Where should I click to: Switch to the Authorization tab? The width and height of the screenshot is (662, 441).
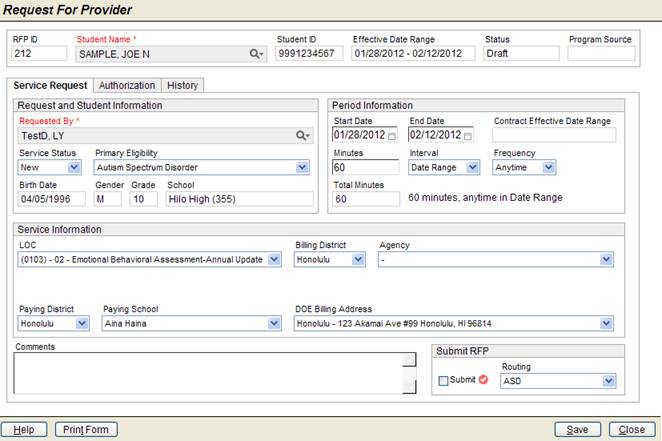[127, 85]
